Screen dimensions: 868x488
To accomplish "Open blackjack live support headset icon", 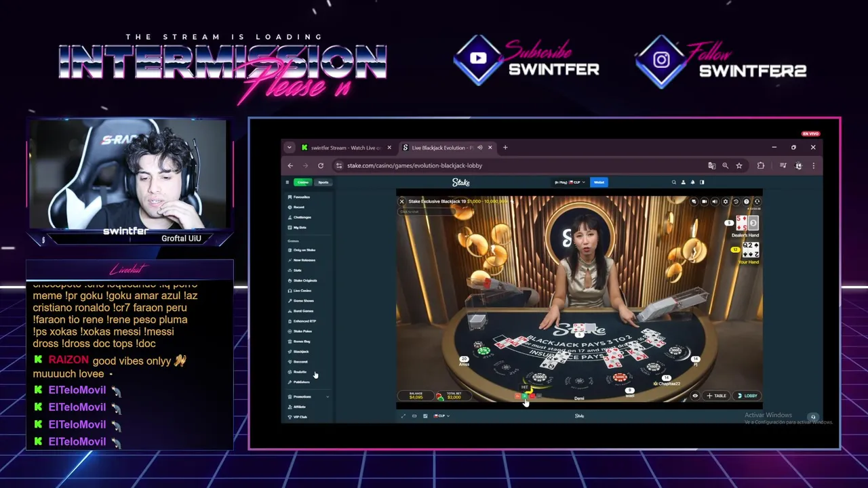I will click(x=757, y=201).
